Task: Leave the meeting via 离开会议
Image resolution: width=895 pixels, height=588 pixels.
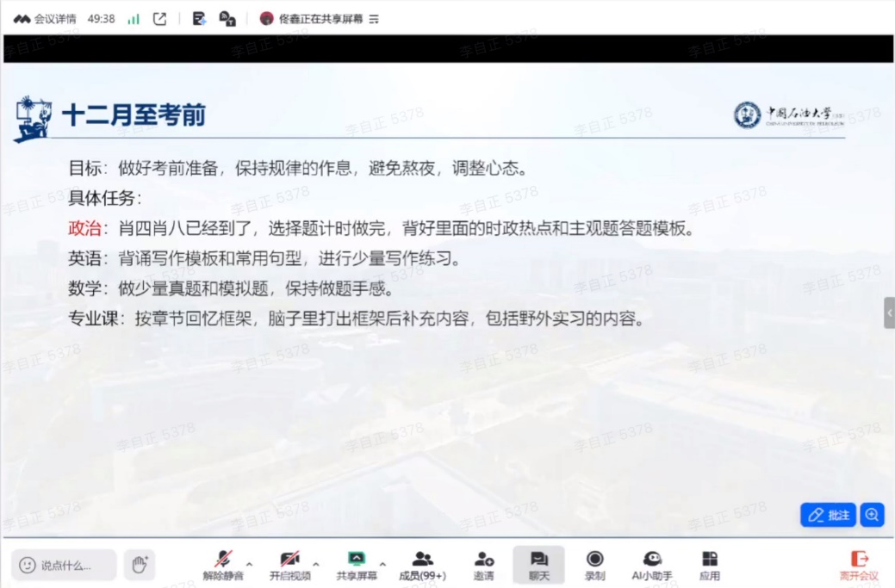Action: point(859,564)
